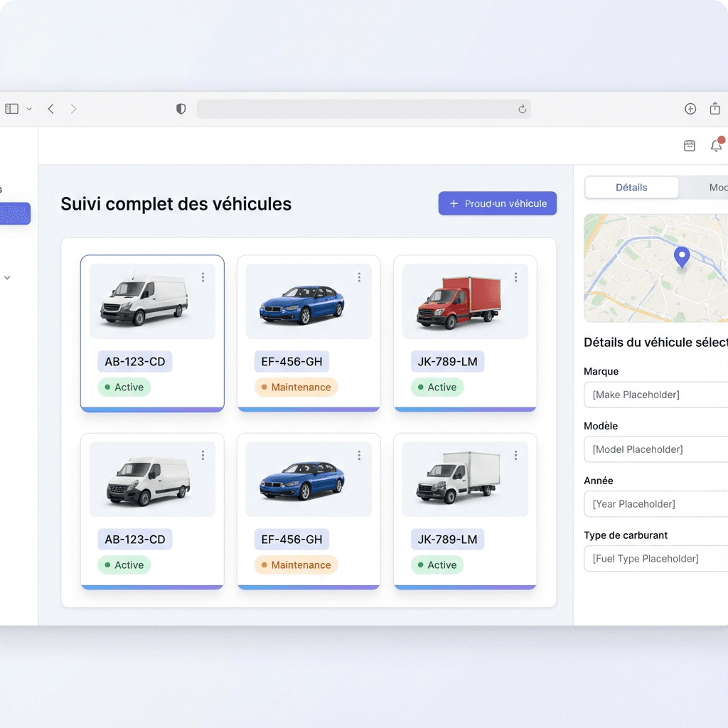Click the browser privacy shield icon
728x728 pixels.
pyautogui.click(x=181, y=109)
